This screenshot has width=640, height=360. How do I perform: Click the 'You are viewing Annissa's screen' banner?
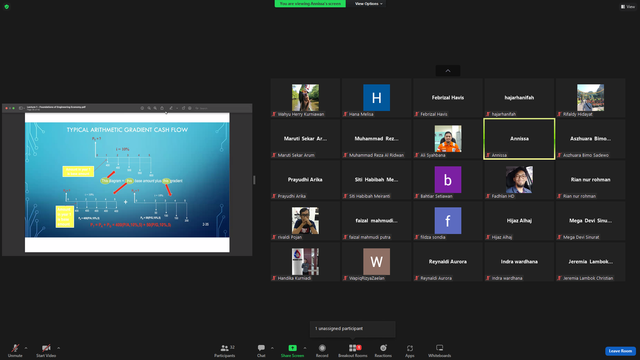tap(310, 4)
